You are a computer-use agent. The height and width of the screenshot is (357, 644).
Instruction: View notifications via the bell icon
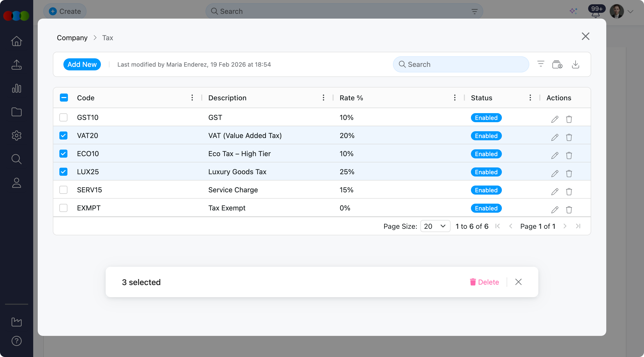point(595,14)
